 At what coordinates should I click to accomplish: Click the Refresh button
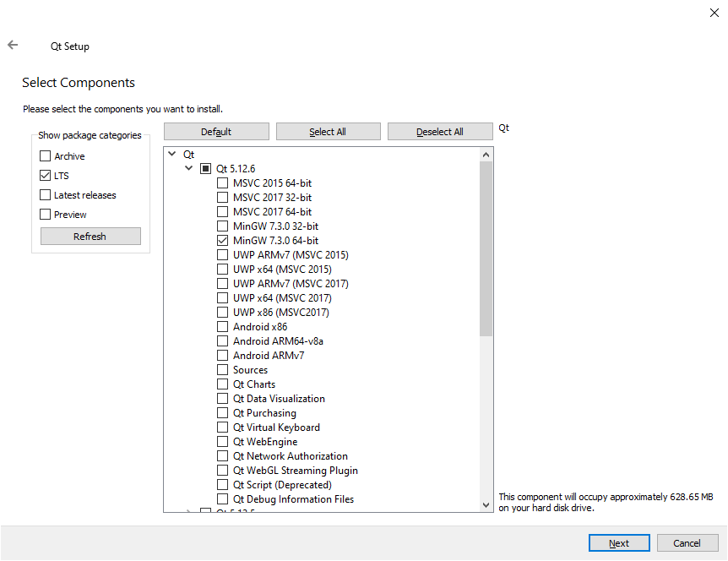click(90, 237)
